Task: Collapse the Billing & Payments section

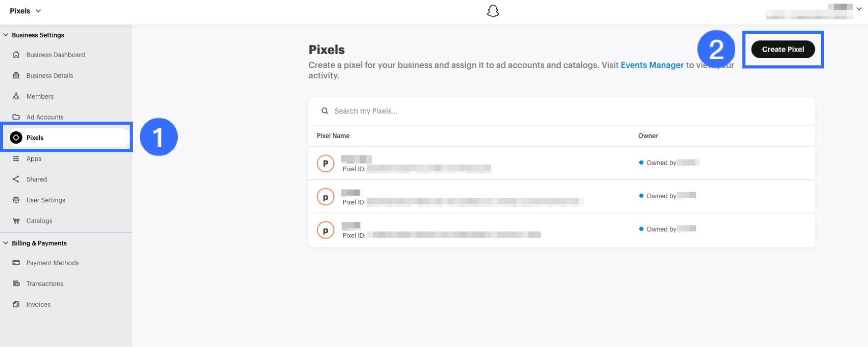Action: pyautogui.click(x=6, y=243)
